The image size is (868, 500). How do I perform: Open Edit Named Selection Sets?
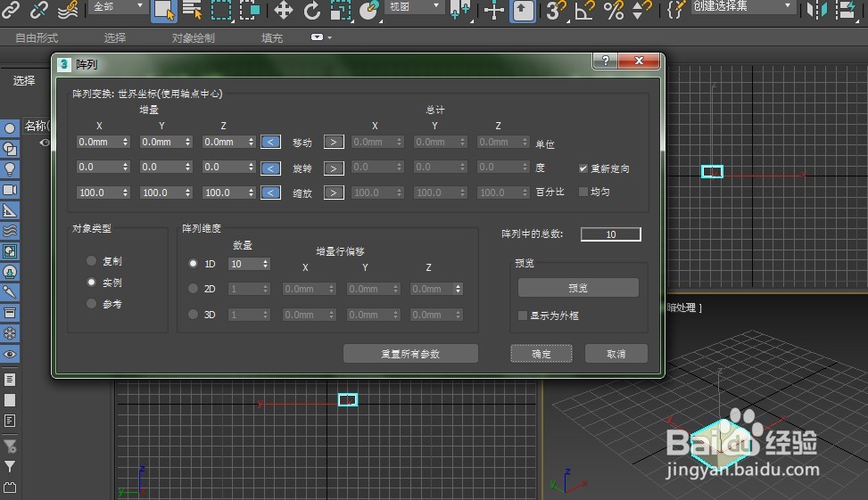coord(675,10)
